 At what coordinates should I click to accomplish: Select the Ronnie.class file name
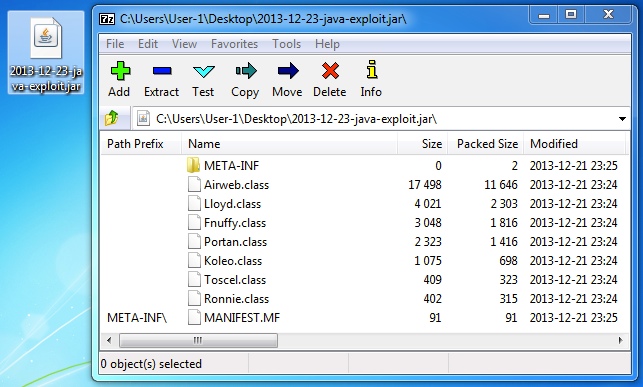coord(236,299)
